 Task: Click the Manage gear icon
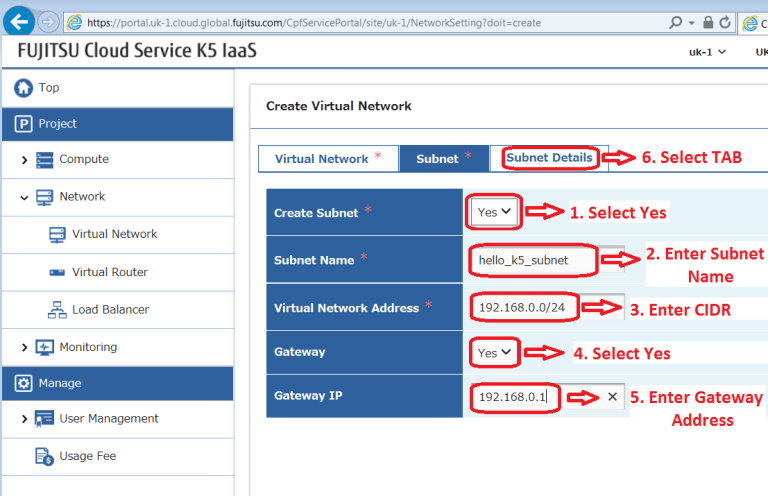click(x=24, y=383)
